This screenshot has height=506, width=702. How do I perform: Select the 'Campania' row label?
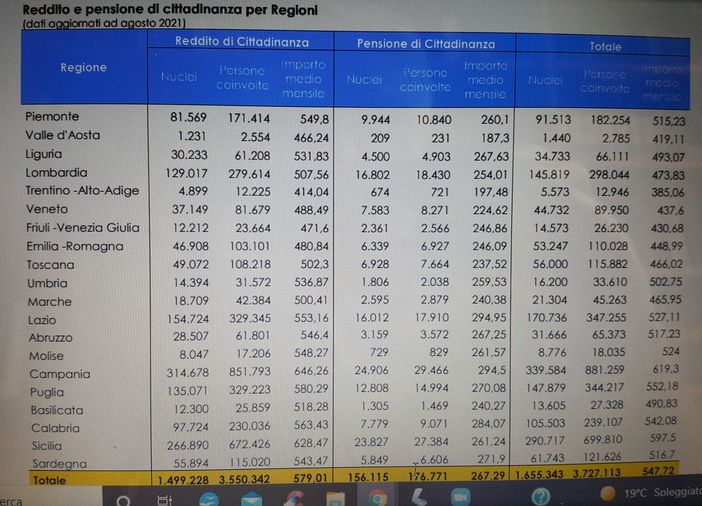click(60, 374)
